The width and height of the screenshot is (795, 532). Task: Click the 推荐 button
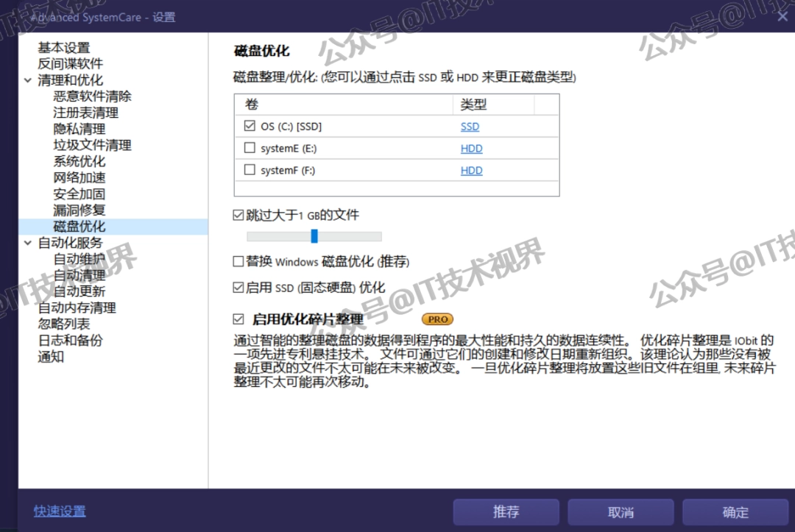tap(506, 512)
